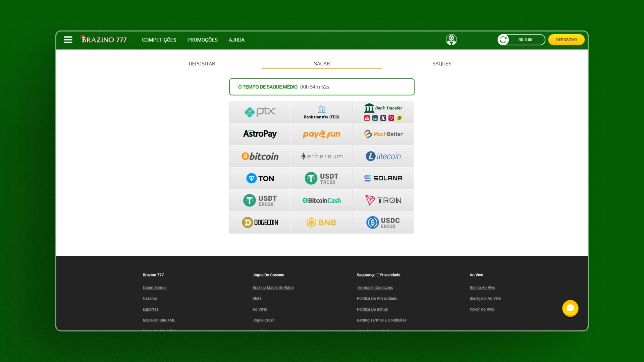Open Slots footer link

(x=257, y=299)
